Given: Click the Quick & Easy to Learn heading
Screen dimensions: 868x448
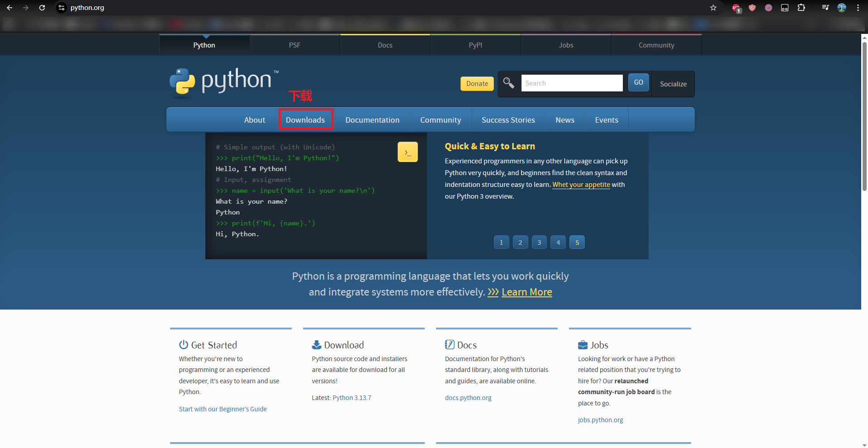Looking at the screenshot, I should (490, 146).
